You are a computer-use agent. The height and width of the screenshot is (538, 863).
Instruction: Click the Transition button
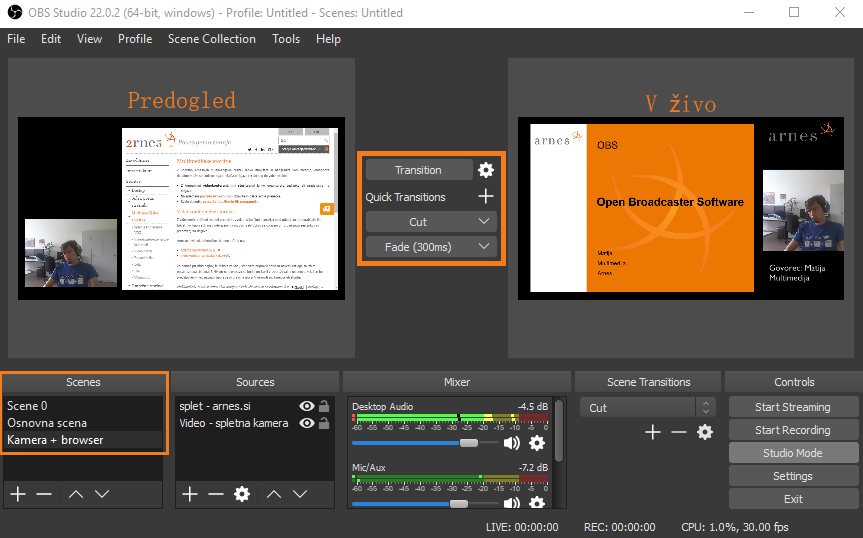[x=419, y=170]
